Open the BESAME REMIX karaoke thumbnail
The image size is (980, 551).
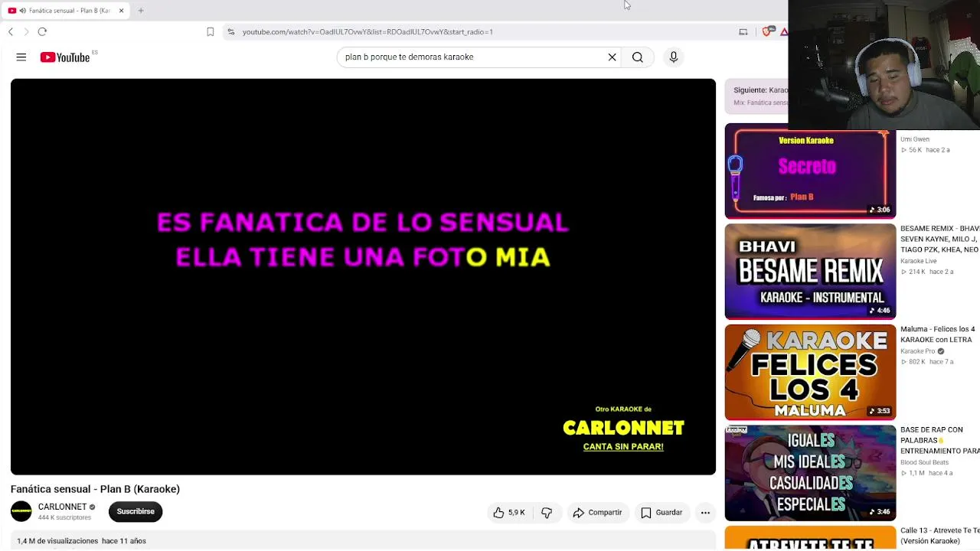[810, 272]
